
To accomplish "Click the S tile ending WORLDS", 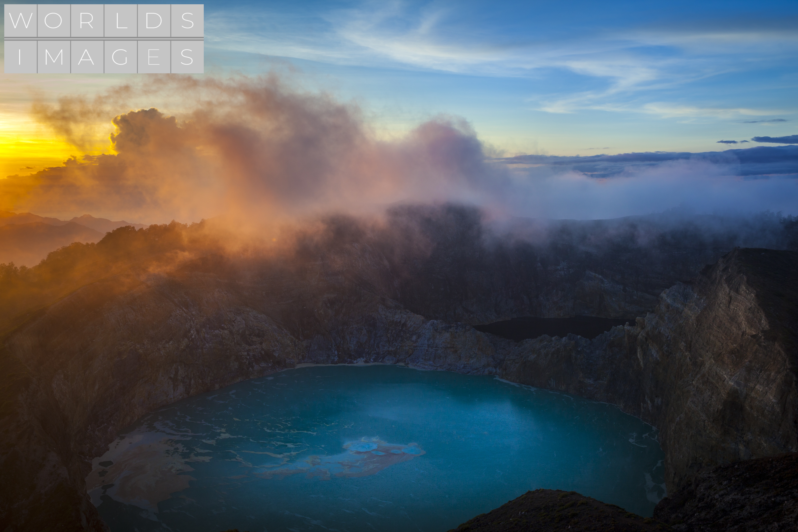I will pyautogui.click(x=187, y=20).
